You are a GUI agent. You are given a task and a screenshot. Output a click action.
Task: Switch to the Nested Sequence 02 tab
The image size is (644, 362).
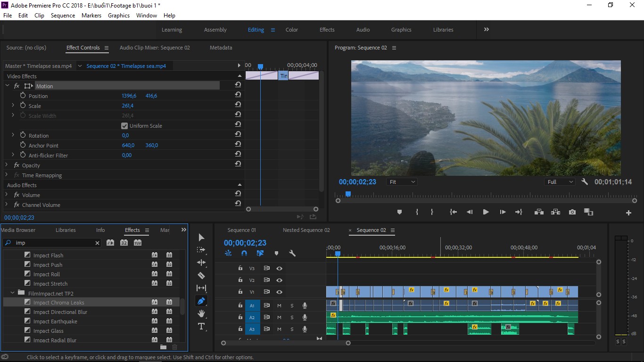(306, 230)
